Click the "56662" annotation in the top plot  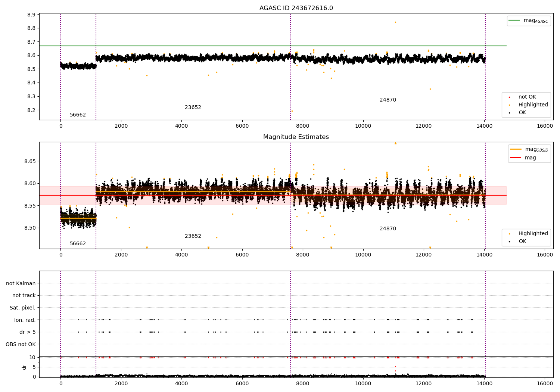pyautogui.click(x=78, y=115)
